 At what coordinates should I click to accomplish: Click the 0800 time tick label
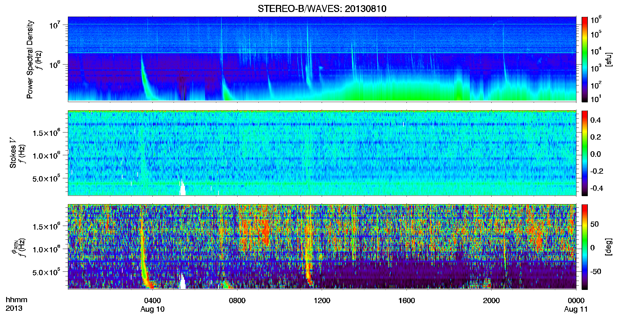pyautogui.click(x=237, y=301)
